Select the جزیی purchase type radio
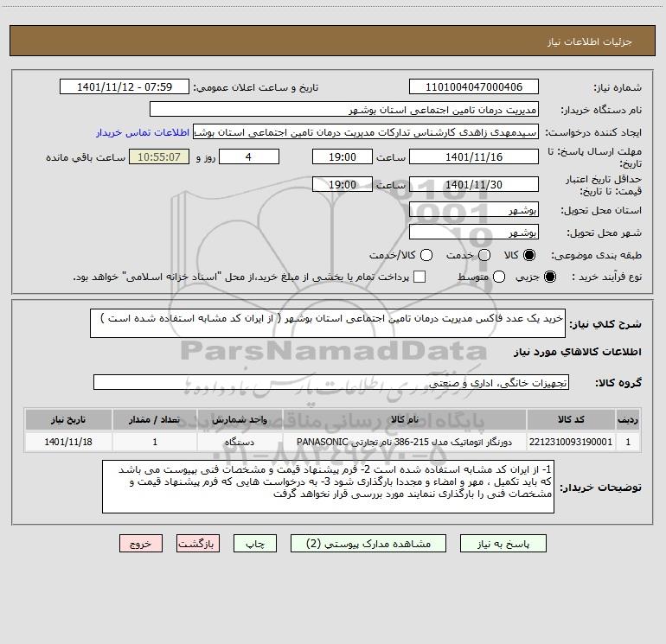Image resolution: width=666 pixels, height=644 pixels. [x=549, y=277]
